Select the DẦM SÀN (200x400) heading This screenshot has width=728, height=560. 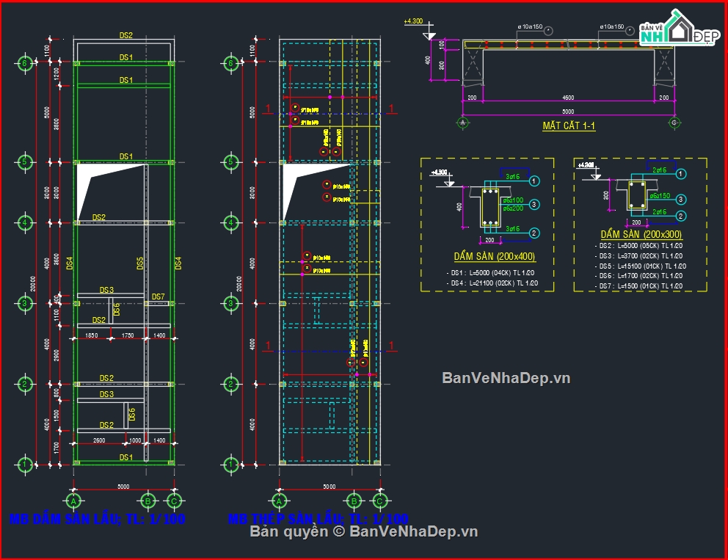click(x=494, y=257)
